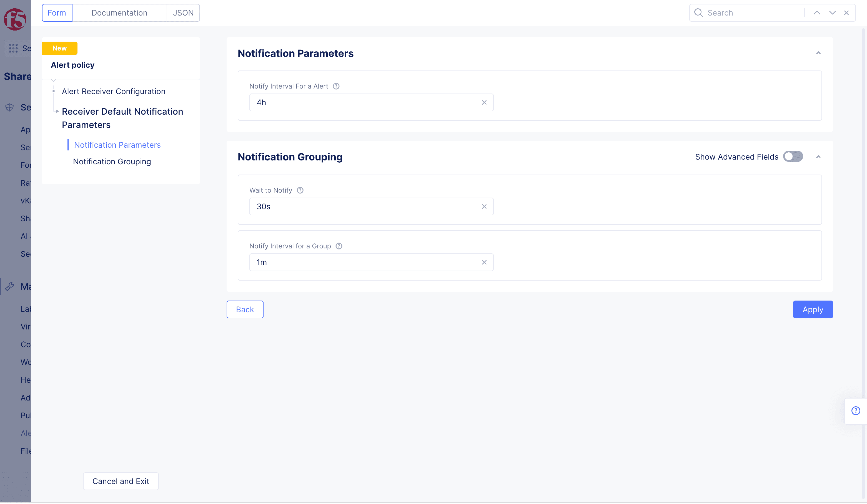Image resolution: width=867 pixels, height=504 pixels.
Task: Clear the 30s Wait to Notify value
Action: pos(484,206)
